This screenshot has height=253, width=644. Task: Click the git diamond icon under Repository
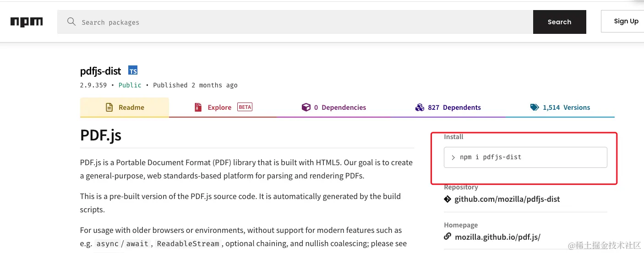click(x=448, y=199)
